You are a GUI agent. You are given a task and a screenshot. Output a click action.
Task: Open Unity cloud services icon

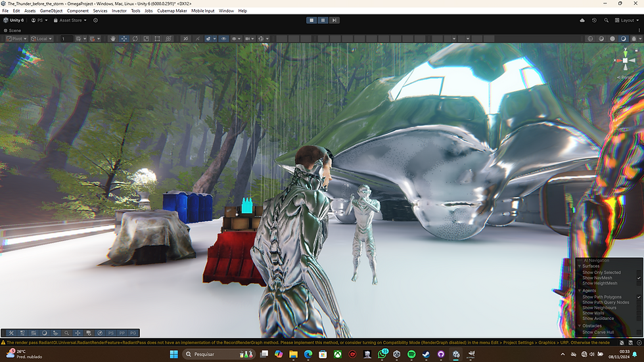click(582, 20)
